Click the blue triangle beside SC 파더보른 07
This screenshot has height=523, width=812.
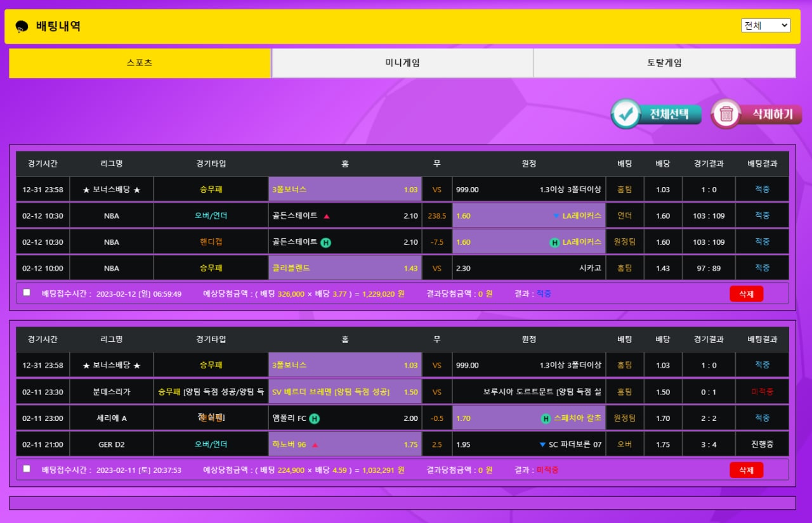tap(542, 445)
